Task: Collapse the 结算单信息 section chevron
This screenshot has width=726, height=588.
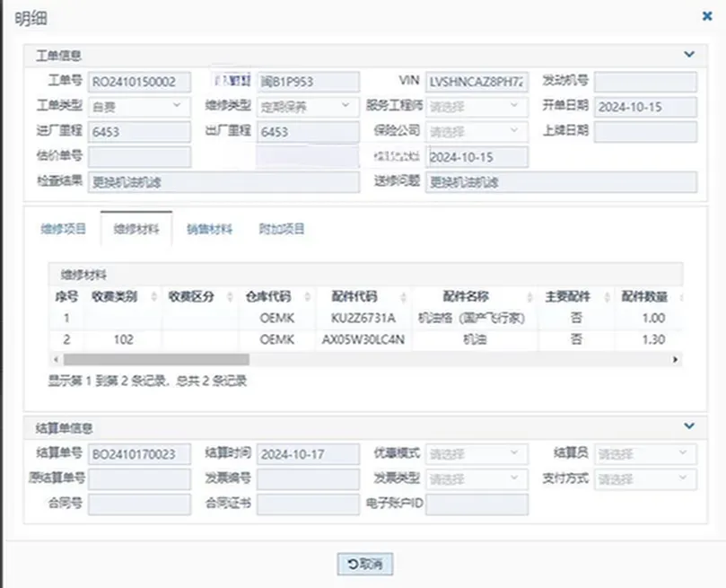Action: pyautogui.click(x=688, y=426)
